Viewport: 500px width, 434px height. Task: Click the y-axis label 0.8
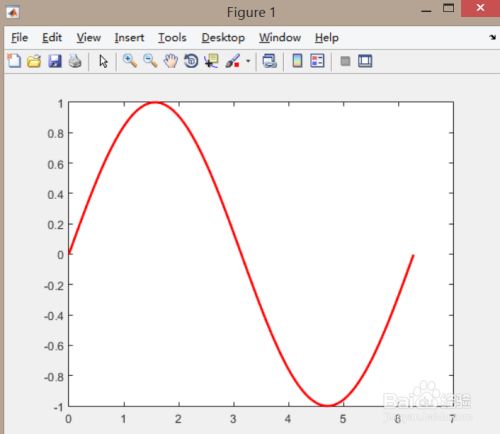(x=55, y=134)
